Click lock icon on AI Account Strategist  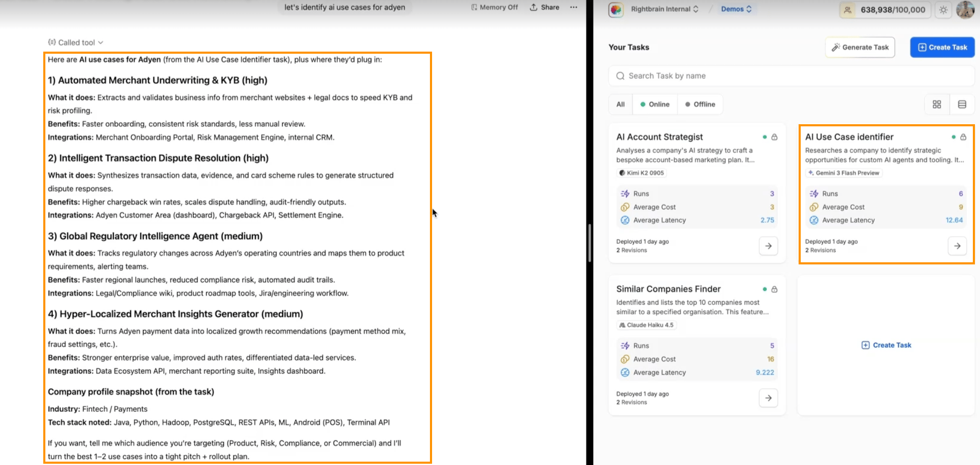click(775, 137)
